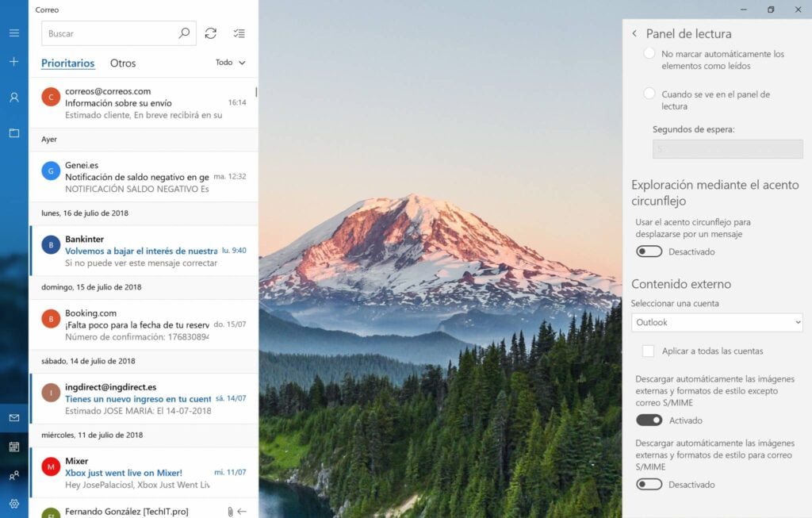Select 'No marcar automáticamente' radio option
Screen dimensions: 812x518
pos(649,54)
